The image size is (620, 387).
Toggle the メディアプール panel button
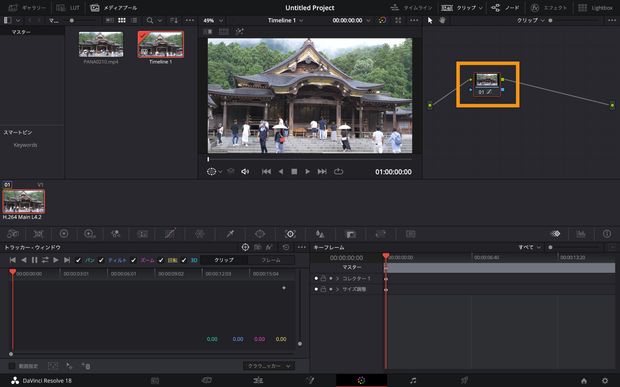[113, 8]
